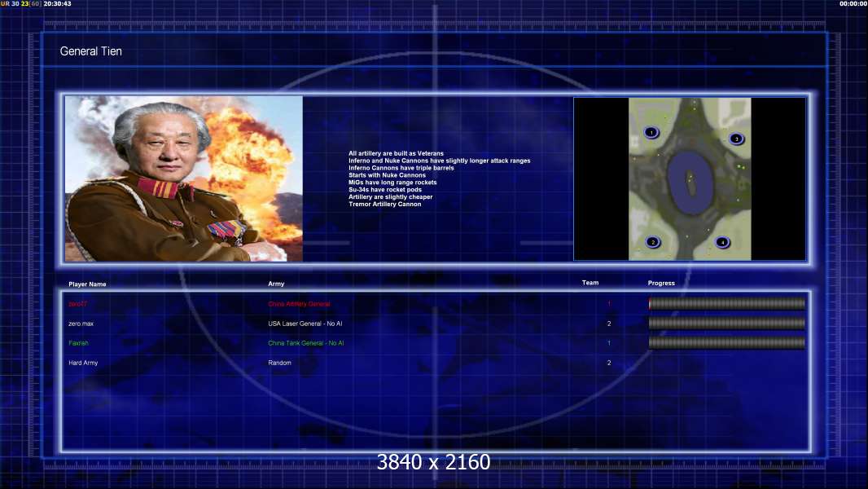868x489 pixels.
Task: Click the 'Team' column header
Action: click(590, 283)
